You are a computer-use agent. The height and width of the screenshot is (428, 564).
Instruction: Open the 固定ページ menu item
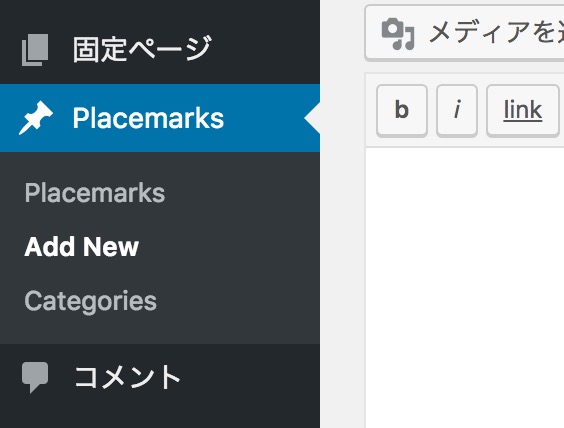[160, 50]
